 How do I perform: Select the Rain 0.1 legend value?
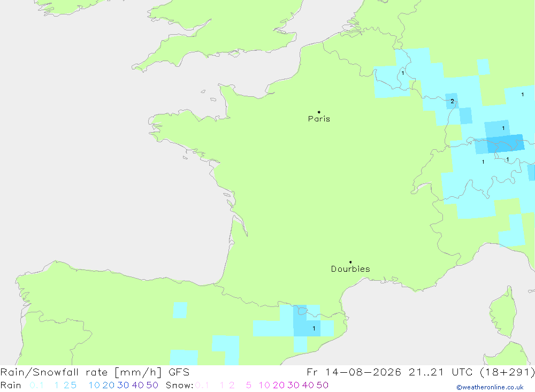(36, 385)
